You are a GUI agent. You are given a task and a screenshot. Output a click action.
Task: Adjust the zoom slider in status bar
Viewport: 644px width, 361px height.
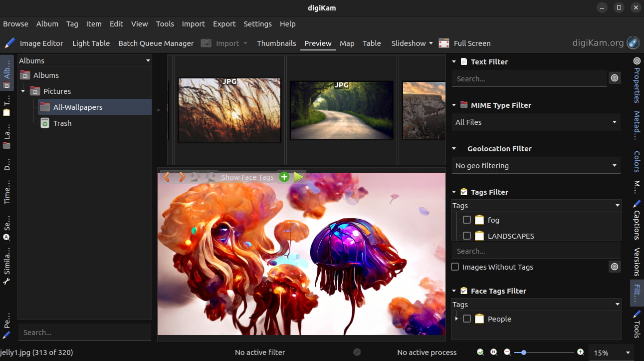(545, 352)
